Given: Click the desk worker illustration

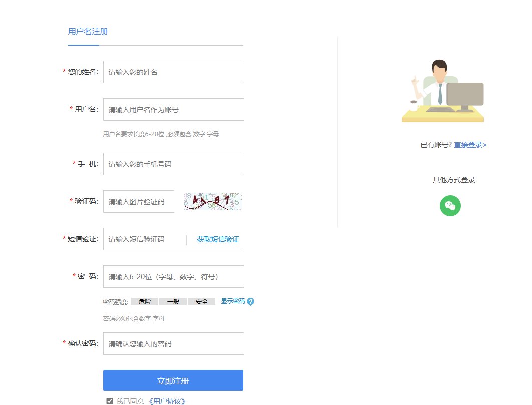Looking at the screenshot, I should [x=443, y=89].
